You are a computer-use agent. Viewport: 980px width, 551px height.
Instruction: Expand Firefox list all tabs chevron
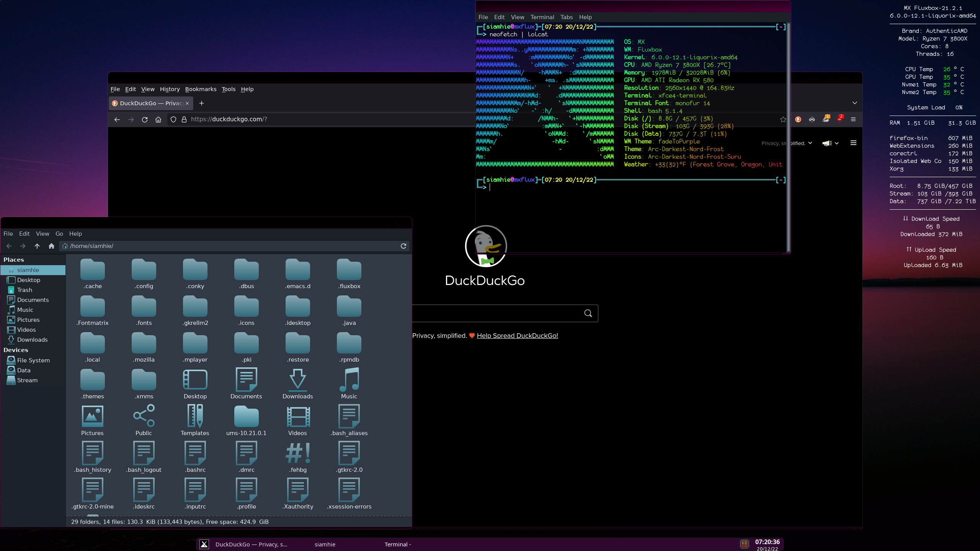(855, 103)
